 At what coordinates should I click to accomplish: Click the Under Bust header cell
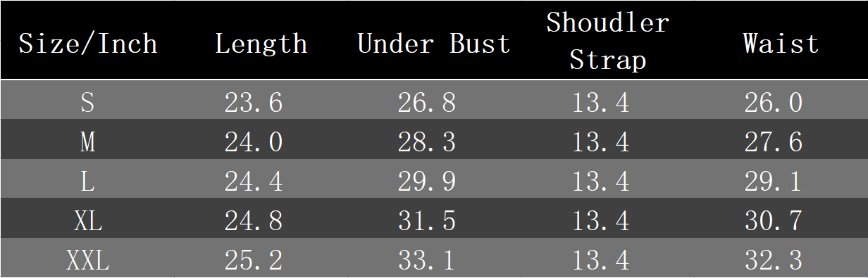[x=434, y=44]
